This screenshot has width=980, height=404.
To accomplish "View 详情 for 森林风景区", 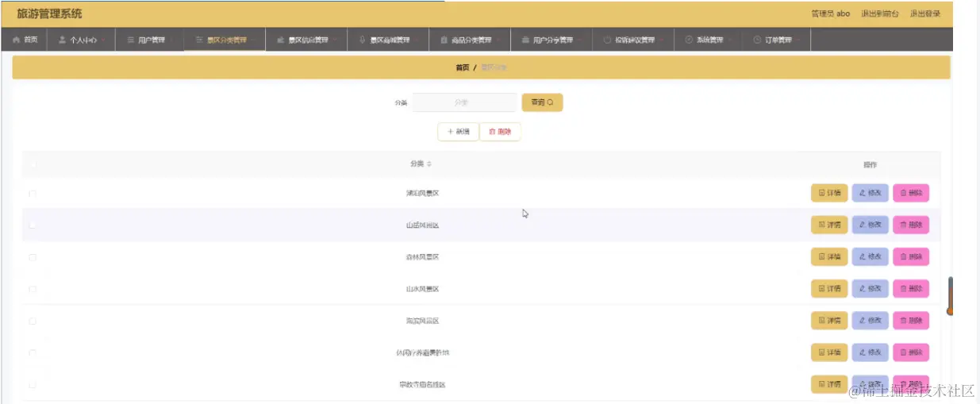I will [x=829, y=256].
